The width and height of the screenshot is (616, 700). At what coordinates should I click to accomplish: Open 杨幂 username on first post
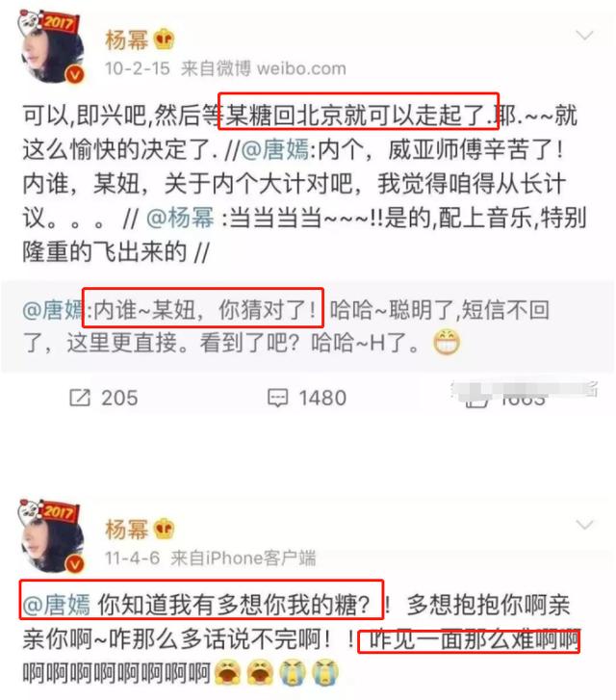(126, 39)
